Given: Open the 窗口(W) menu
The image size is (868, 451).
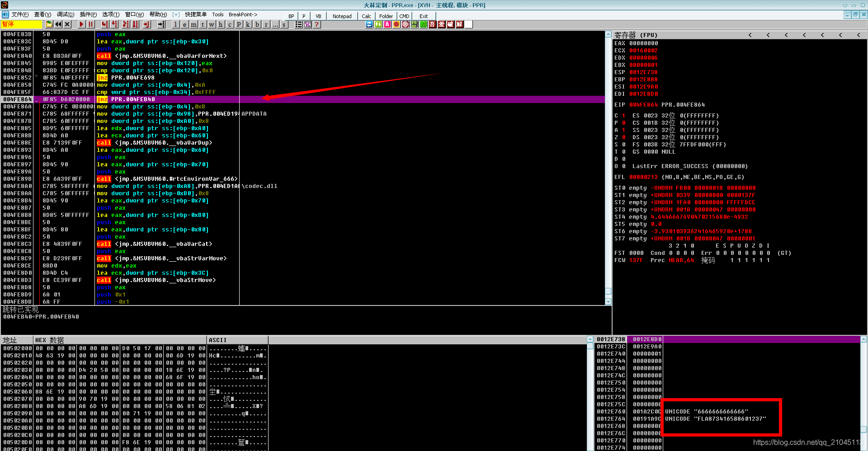Looking at the screenshot, I should click(134, 14).
